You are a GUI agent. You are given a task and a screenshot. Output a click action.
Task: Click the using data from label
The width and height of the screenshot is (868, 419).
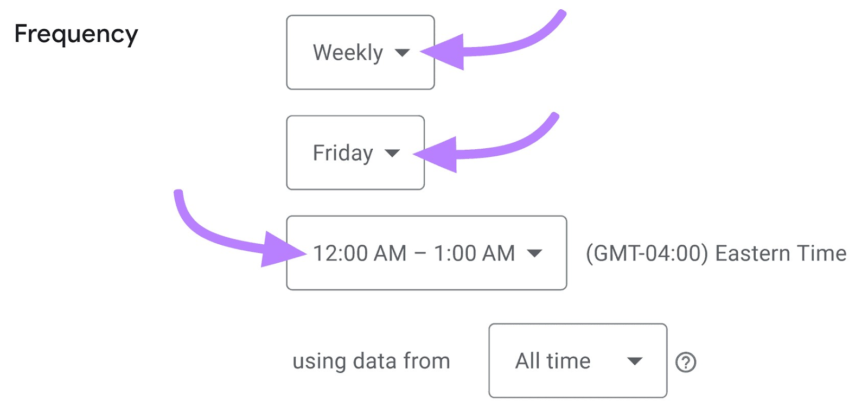371,360
